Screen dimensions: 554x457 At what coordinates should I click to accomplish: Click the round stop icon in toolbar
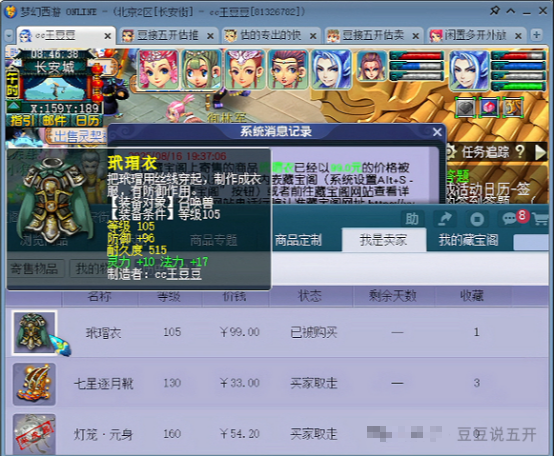click(x=477, y=219)
